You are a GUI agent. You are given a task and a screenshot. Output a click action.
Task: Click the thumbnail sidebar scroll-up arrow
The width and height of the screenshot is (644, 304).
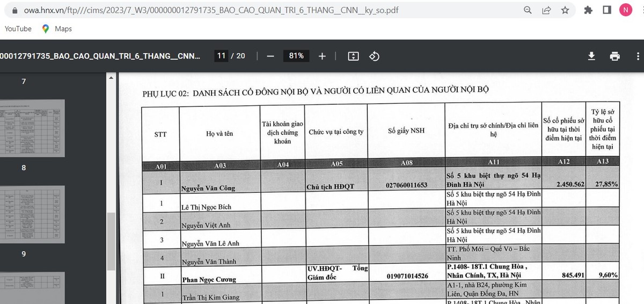tap(111, 78)
